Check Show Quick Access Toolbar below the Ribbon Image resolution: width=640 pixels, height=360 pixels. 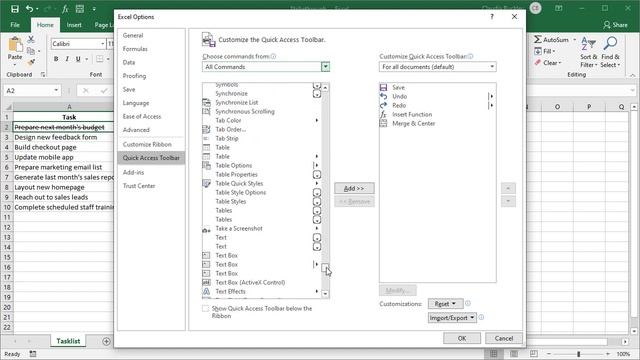(205, 309)
